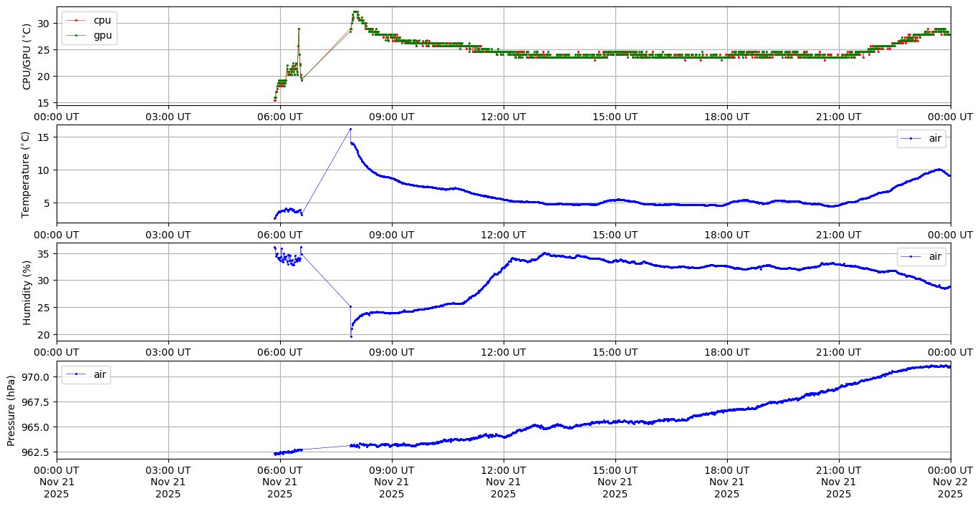Image resolution: width=980 pixels, height=506 pixels.
Task: Select the cpu legend label text
Action: 102,20
